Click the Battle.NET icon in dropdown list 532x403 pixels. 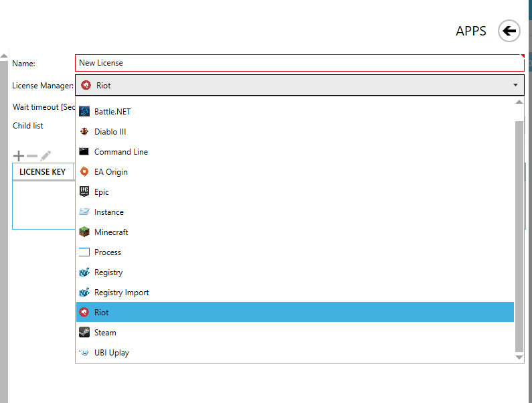(x=84, y=111)
